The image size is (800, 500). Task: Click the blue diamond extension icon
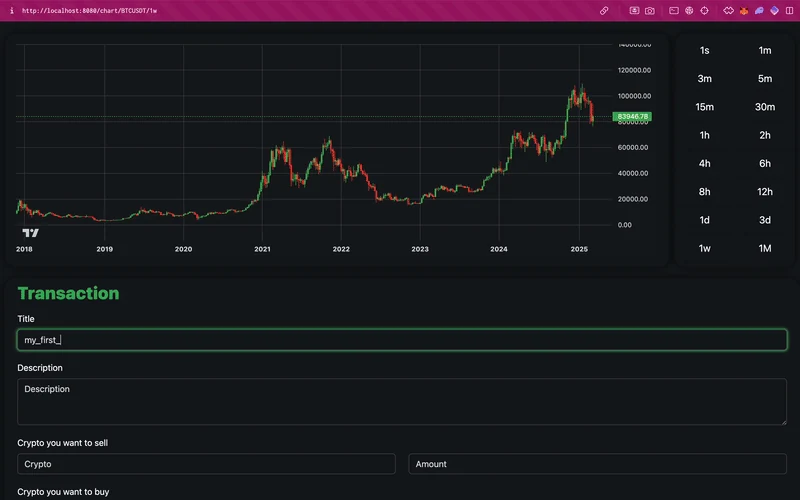tap(774, 11)
